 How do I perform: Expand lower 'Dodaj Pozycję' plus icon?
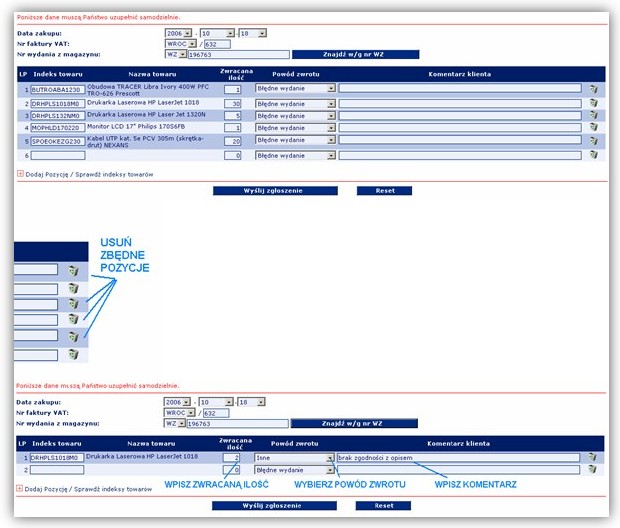[x=19, y=488]
